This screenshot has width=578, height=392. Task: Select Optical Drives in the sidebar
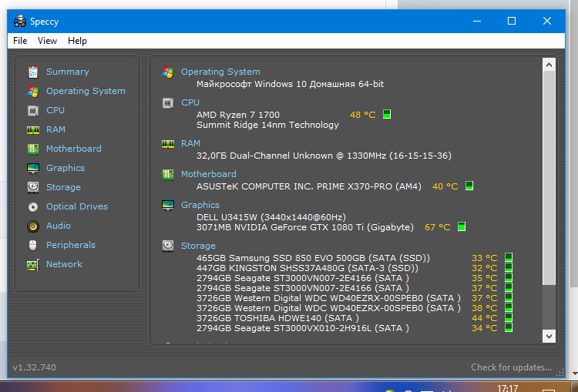pos(77,206)
